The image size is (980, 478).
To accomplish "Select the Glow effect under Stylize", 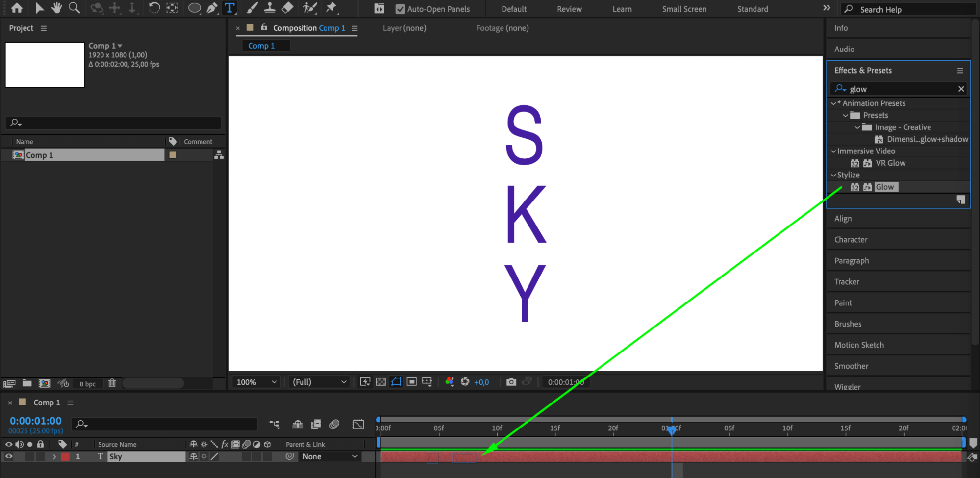I will point(884,187).
